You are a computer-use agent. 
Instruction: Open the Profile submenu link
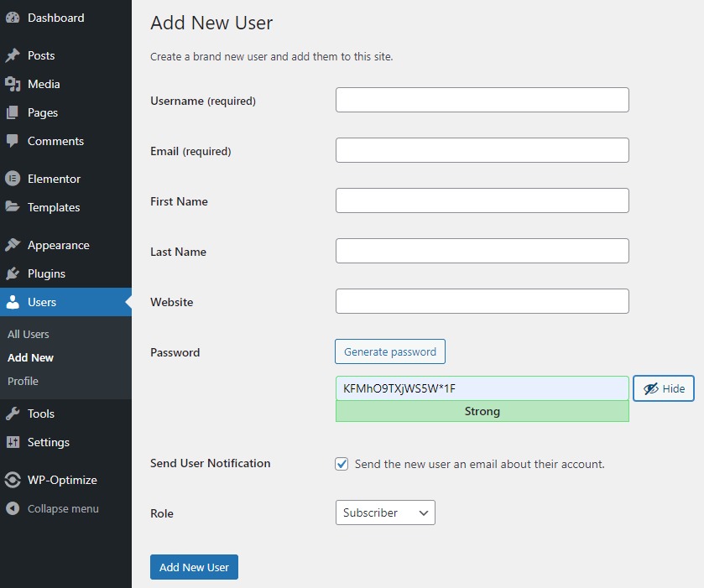(x=23, y=381)
